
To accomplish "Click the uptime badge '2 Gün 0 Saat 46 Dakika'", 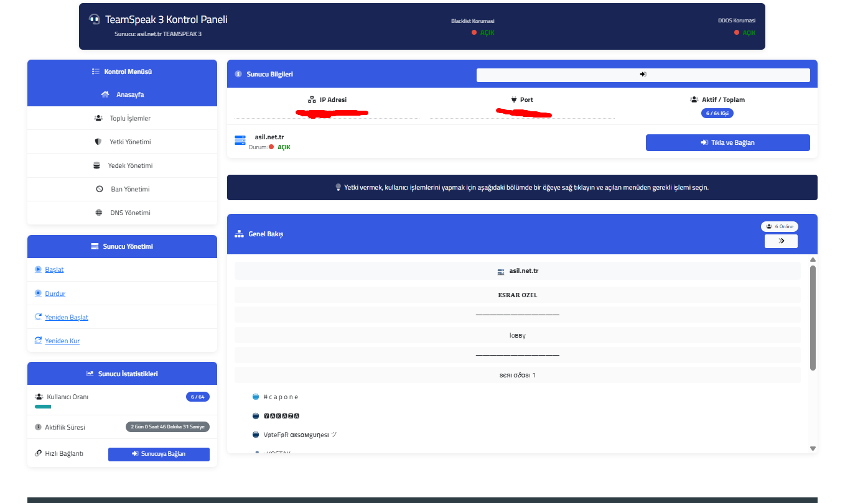I will tap(168, 427).
